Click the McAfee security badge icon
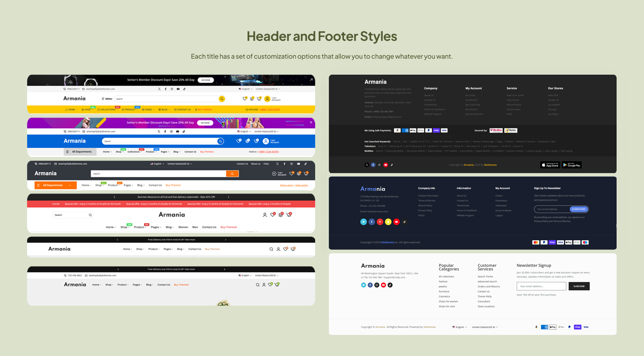The image size is (644, 356). click(496, 130)
